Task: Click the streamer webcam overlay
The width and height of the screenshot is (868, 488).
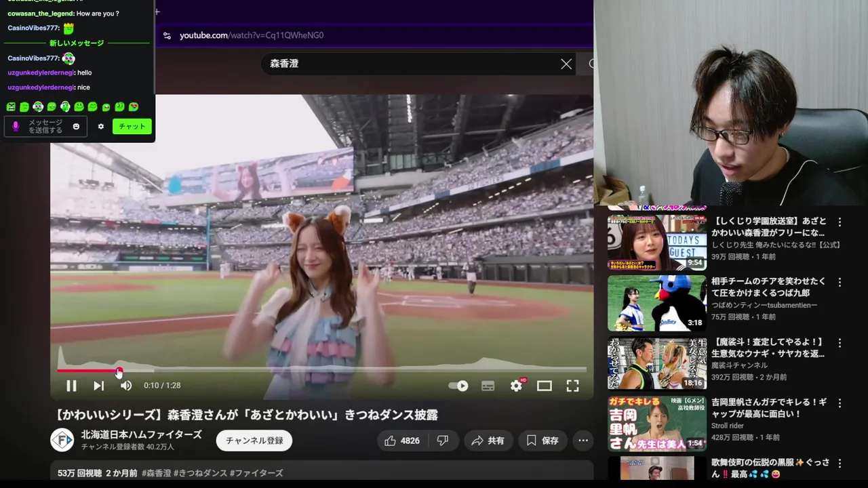Action: pos(731,102)
